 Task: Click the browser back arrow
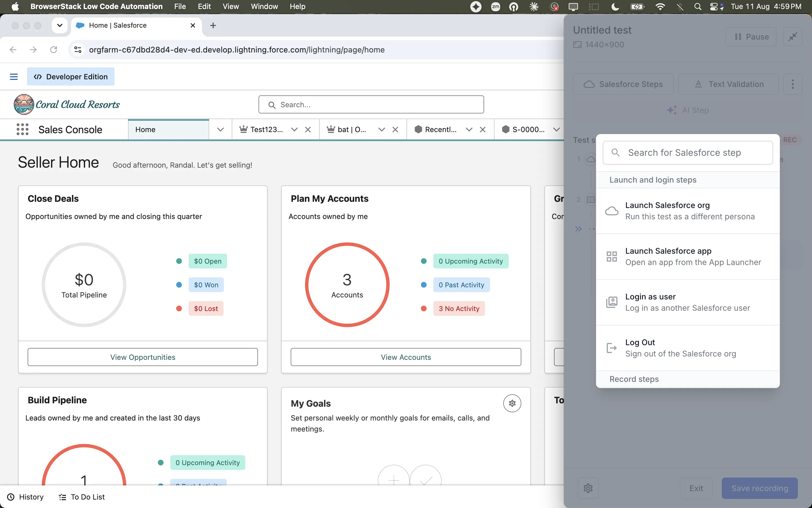[13, 50]
